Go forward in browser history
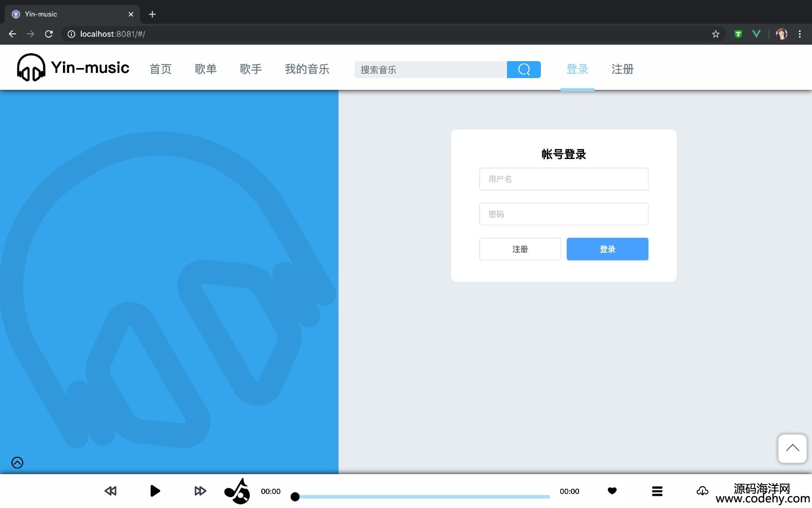 click(x=31, y=34)
